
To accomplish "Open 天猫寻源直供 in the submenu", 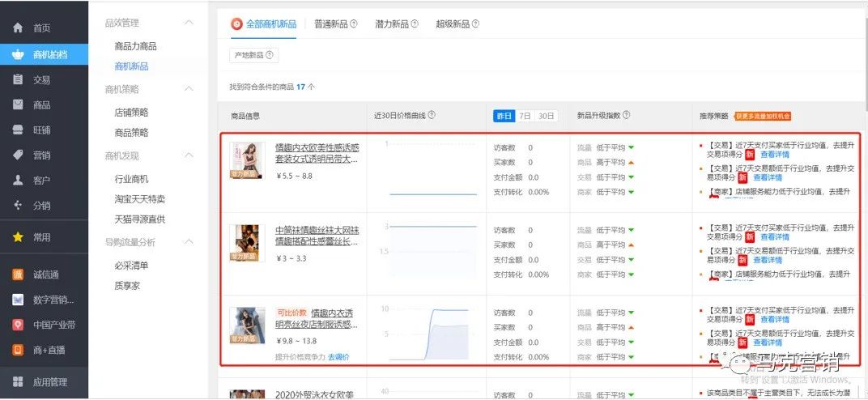I will pyautogui.click(x=140, y=219).
